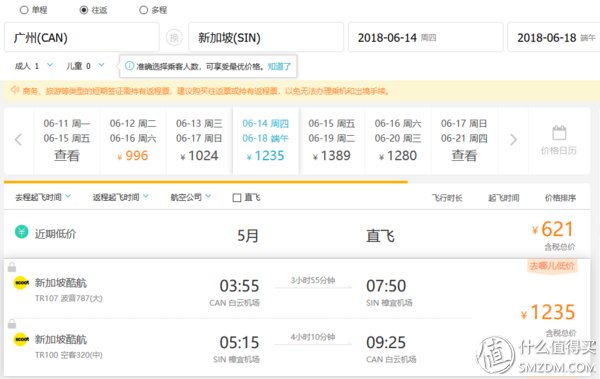The width and height of the screenshot is (600, 379).
Task: Open the airline (航空公司) filter dropdown
Action: [x=191, y=197]
